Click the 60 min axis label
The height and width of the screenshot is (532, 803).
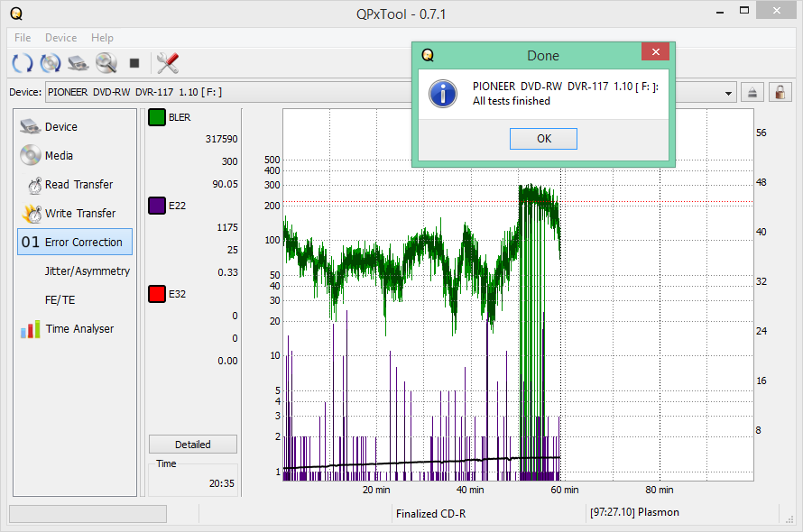564,490
